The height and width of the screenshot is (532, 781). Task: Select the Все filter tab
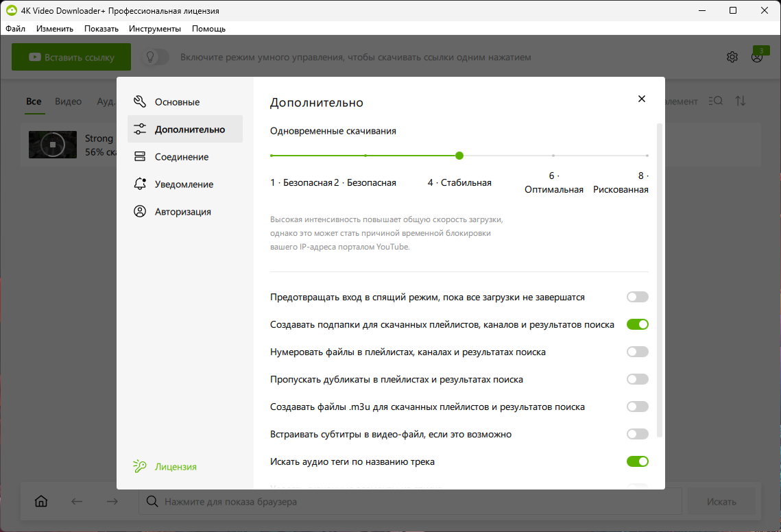click(x=34, y=101)
